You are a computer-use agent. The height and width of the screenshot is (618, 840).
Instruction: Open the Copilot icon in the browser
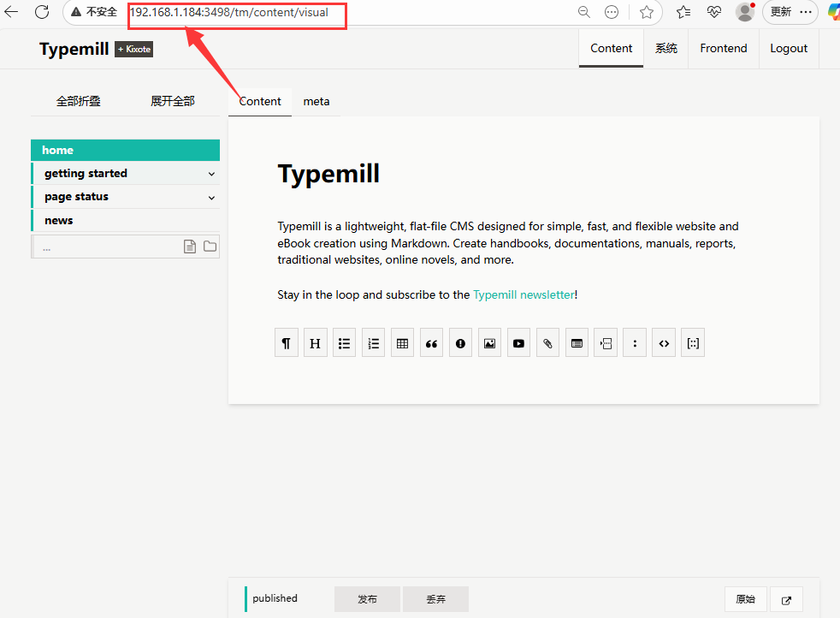(833, 12)
